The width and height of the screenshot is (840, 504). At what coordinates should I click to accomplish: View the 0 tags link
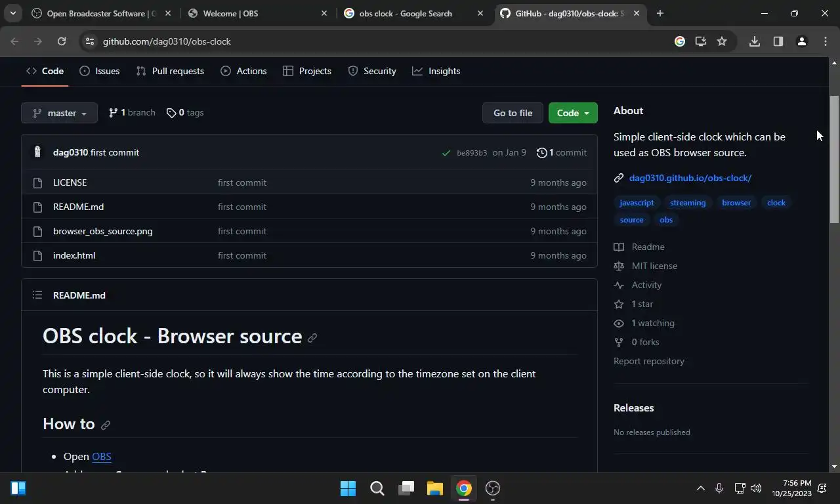click(185, 113)
